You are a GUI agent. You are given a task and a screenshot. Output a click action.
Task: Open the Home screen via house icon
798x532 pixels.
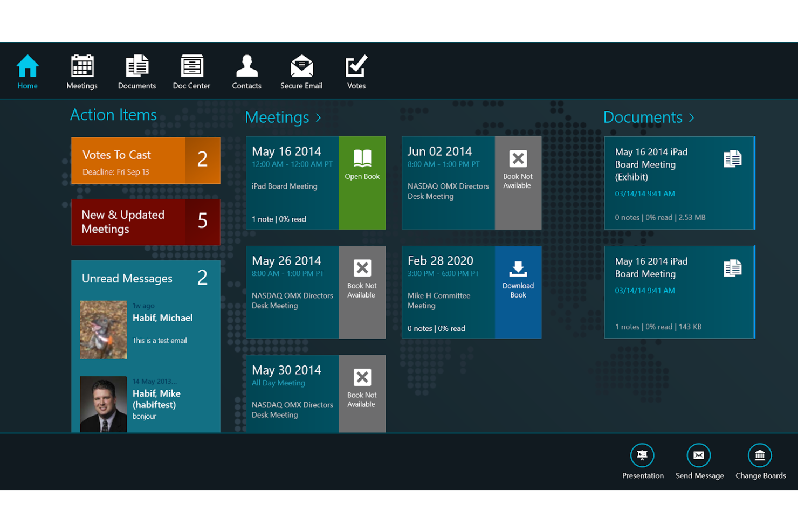(27, 66)
